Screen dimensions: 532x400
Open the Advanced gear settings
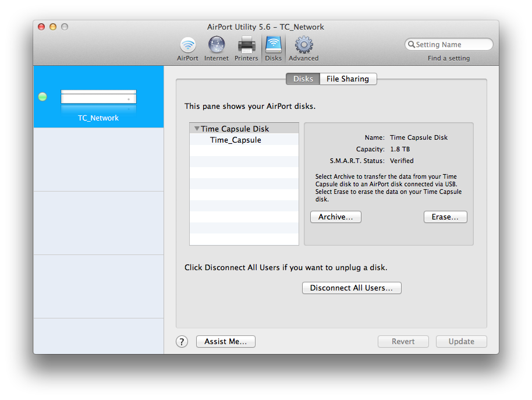point(304,49)
